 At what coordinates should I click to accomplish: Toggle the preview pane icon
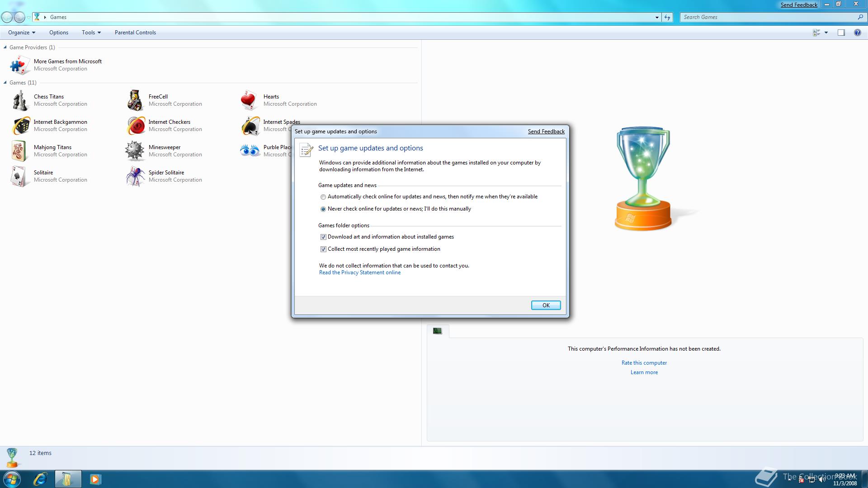click(x=841, y=33)
